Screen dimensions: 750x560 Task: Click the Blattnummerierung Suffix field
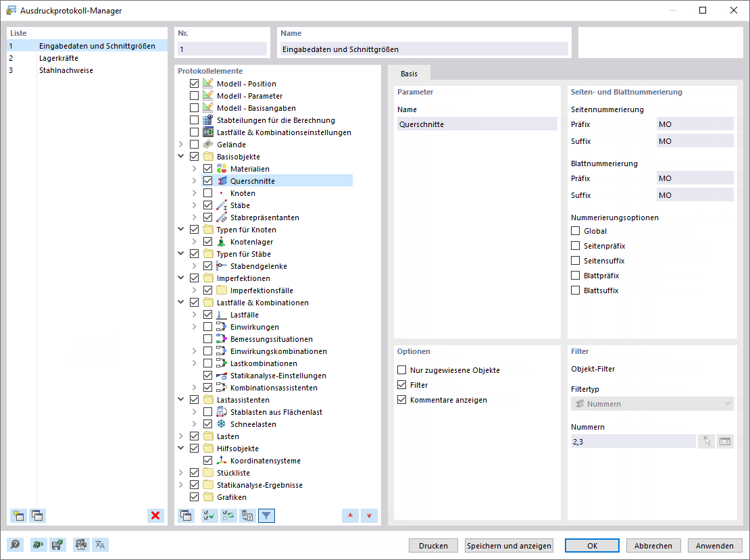[695, 195]
